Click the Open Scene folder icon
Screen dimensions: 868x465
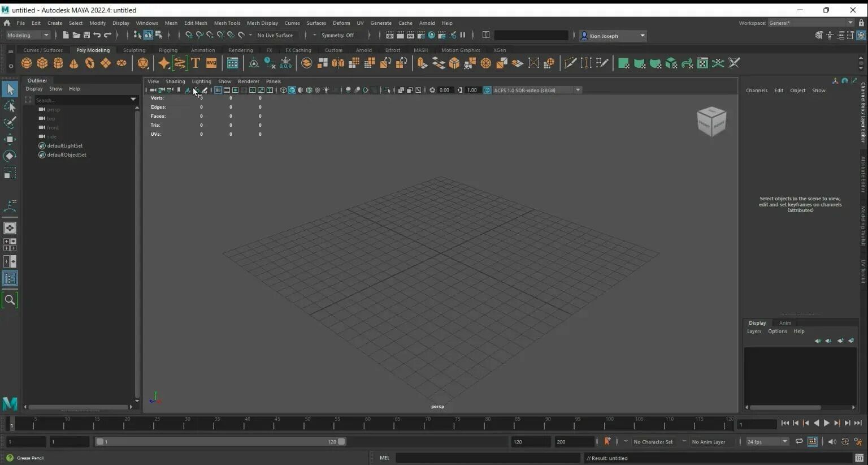(76, 35)
